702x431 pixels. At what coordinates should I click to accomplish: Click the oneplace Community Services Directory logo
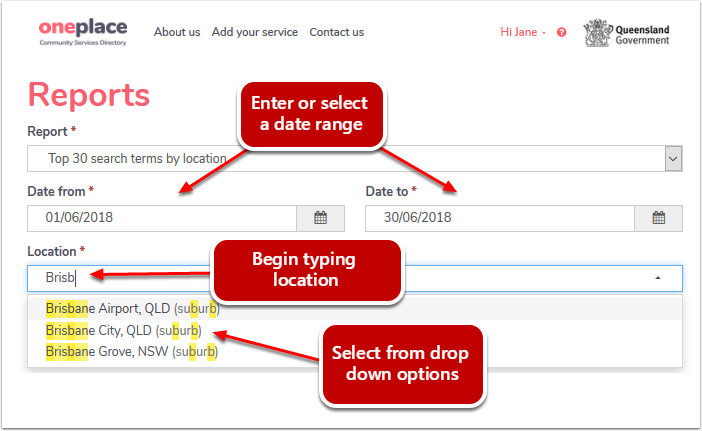click(x=83, y=32)
